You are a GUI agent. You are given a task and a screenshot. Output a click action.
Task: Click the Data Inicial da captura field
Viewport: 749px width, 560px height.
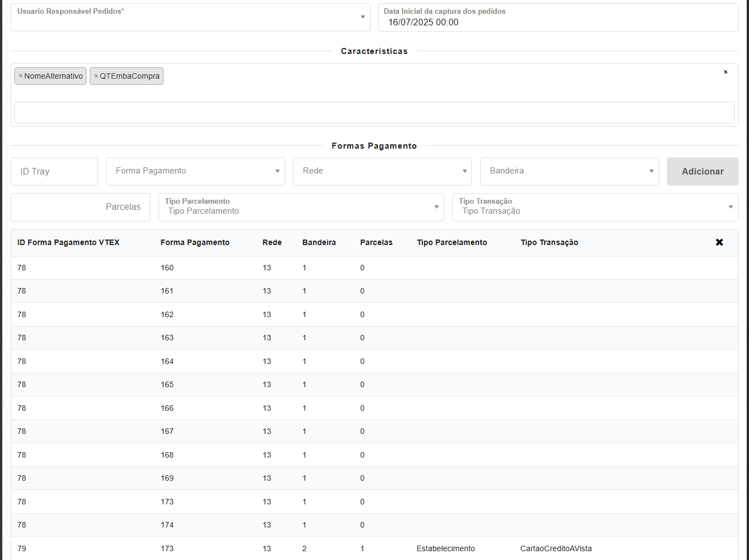click(x=557, y=22)
